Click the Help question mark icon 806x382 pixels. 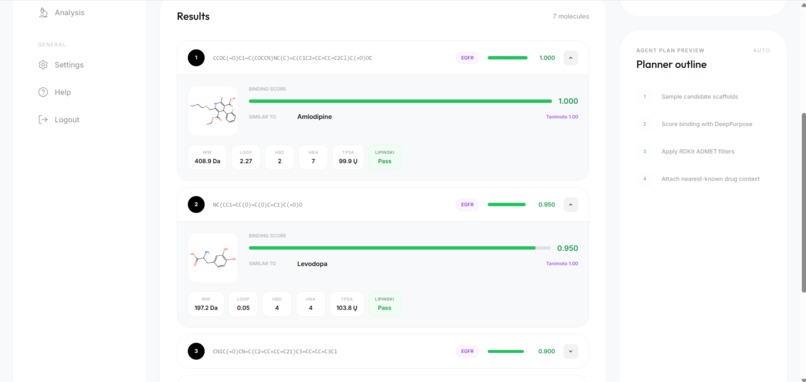pyautogui.click(x=43, y=92)
